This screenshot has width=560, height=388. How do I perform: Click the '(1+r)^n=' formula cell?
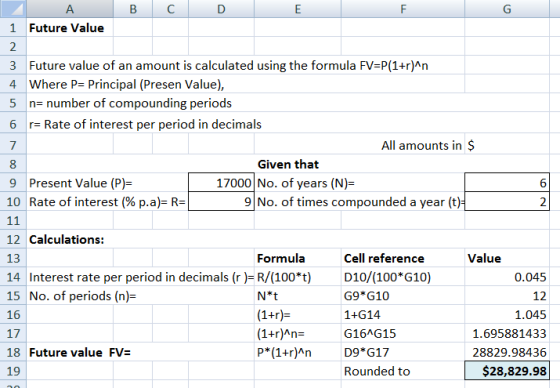coord(281,334)
